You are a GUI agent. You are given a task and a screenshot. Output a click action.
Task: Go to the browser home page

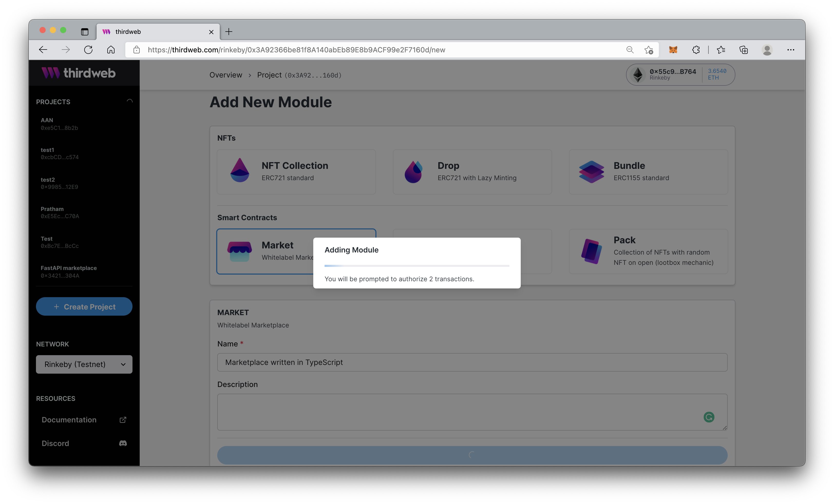[111, 50]
